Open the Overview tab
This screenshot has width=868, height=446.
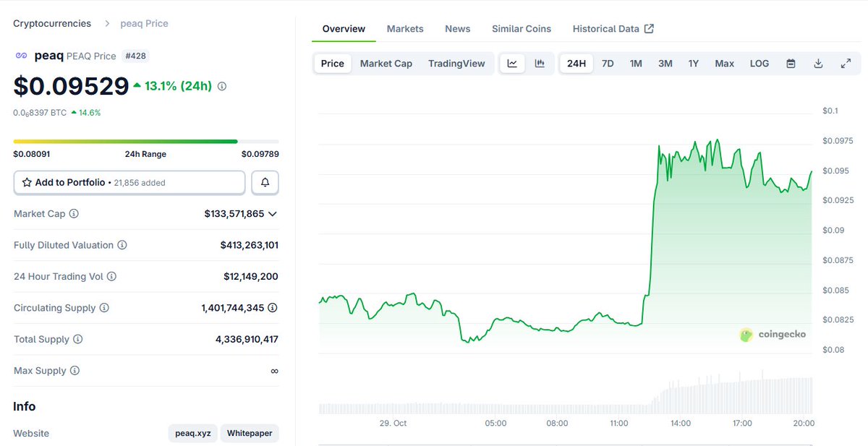click(x=344, y=29)
